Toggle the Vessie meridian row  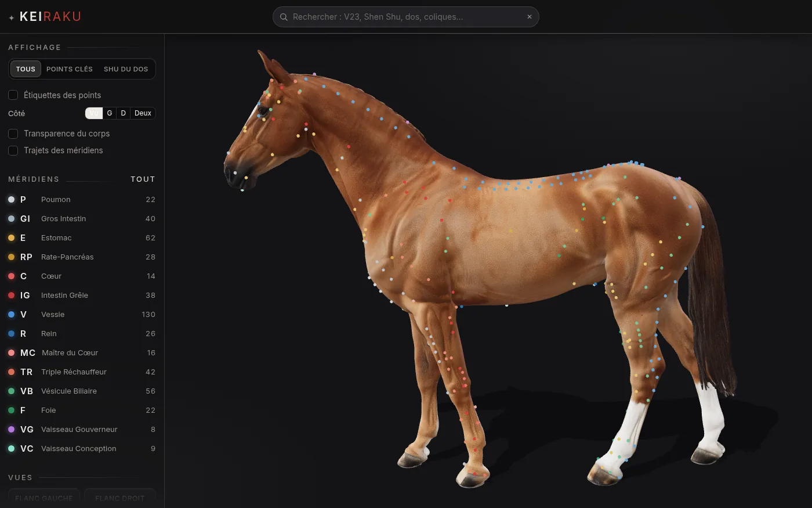point(82,315)
